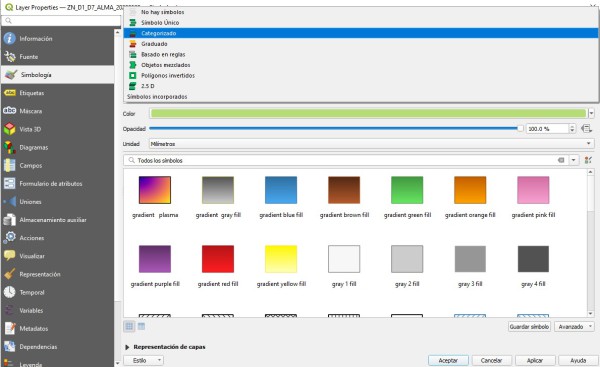The height and width of the screenshot is (367, 600).
Task: Choose No hay símbolos renderer
Action: 361,12
